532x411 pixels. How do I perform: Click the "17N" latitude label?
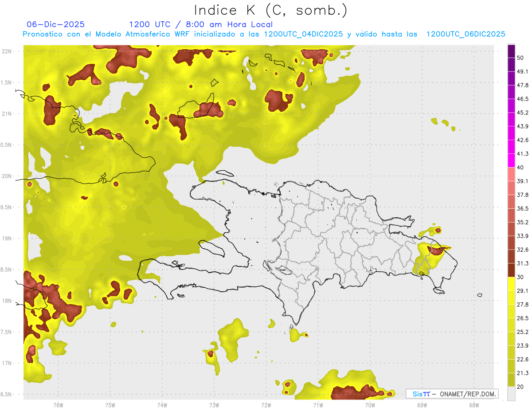(x=8, y=363)
